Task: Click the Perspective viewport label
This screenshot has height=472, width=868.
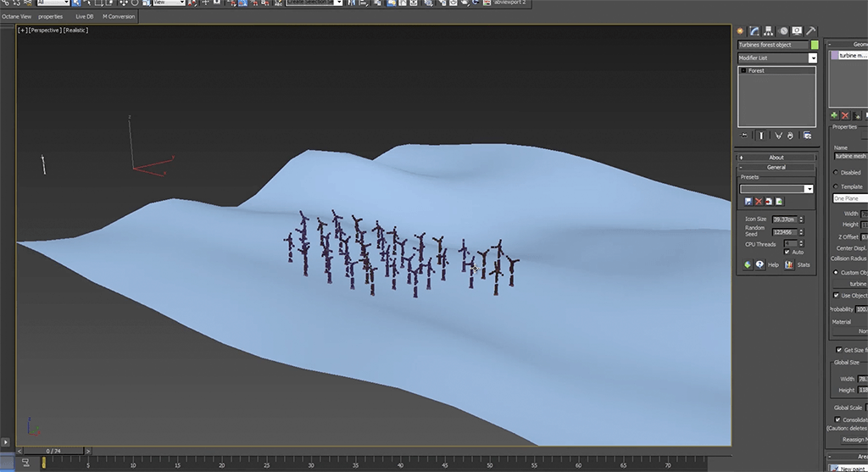Action: point(45,31)
